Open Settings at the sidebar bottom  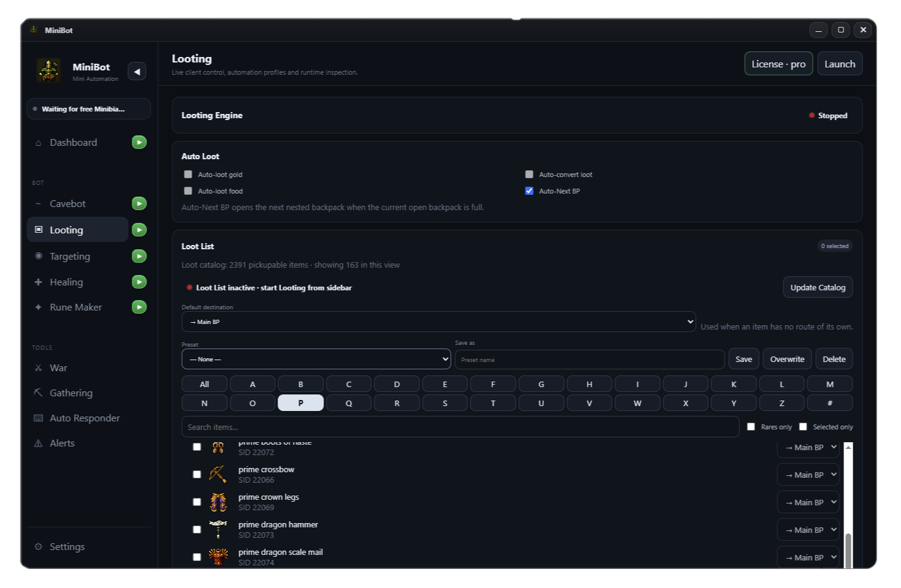pyautogui.click(x=89, y=546)
